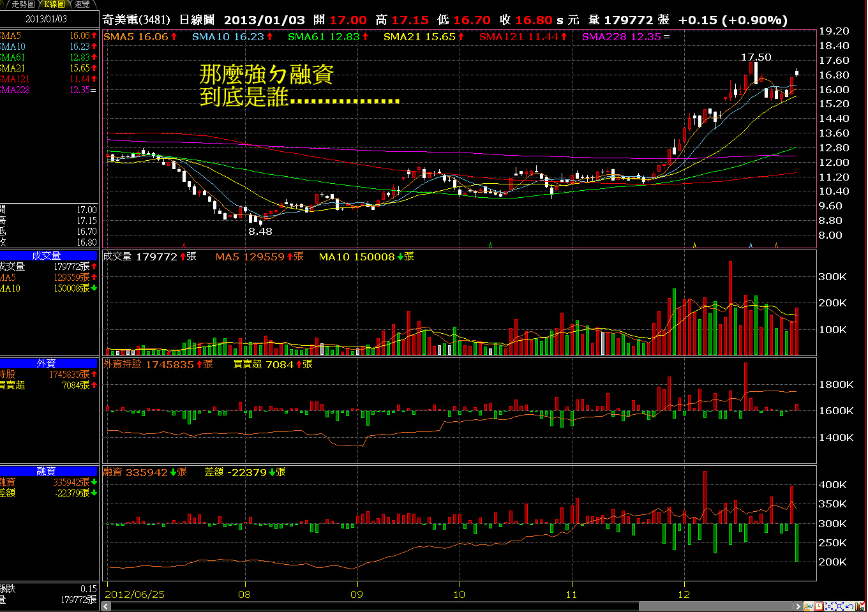Click the blue triangle marker on price chart
Viewport: 868px width, 612px height.
(x=751, y=244)
